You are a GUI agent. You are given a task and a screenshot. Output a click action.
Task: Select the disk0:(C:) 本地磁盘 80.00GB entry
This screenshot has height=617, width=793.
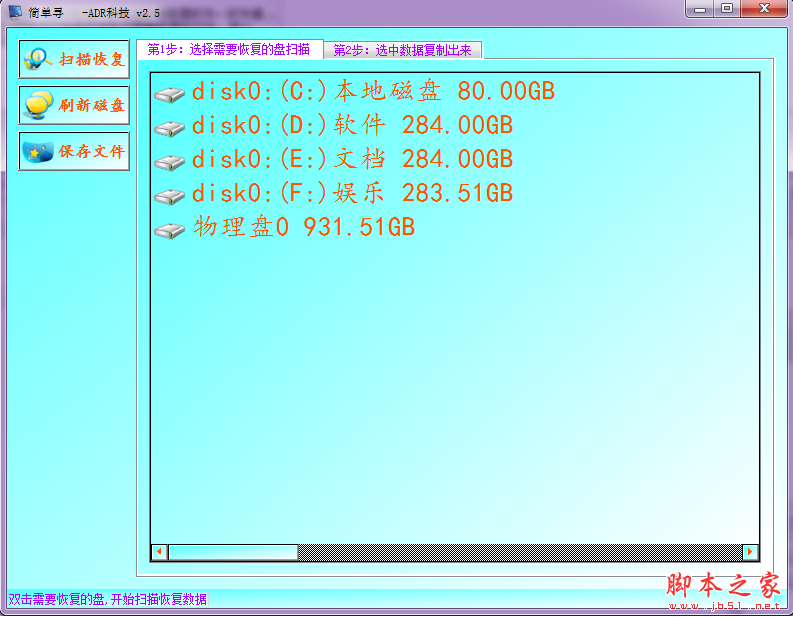373,92
